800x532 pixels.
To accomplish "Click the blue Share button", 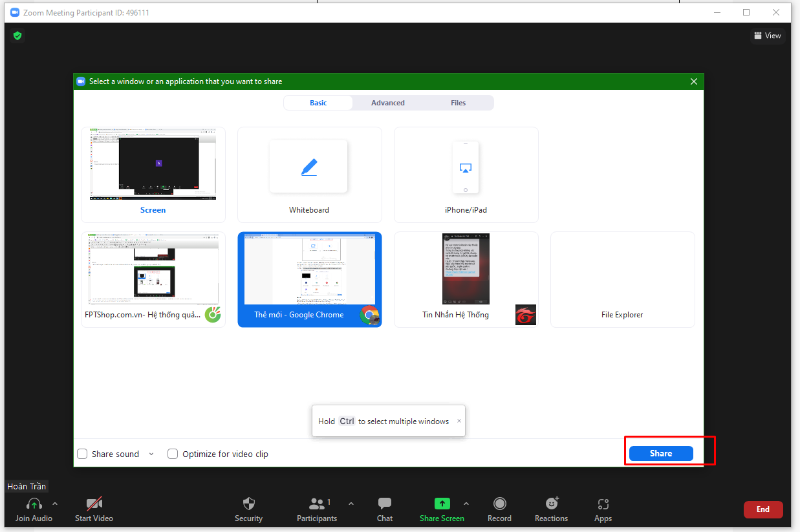I will pos(660,453).
